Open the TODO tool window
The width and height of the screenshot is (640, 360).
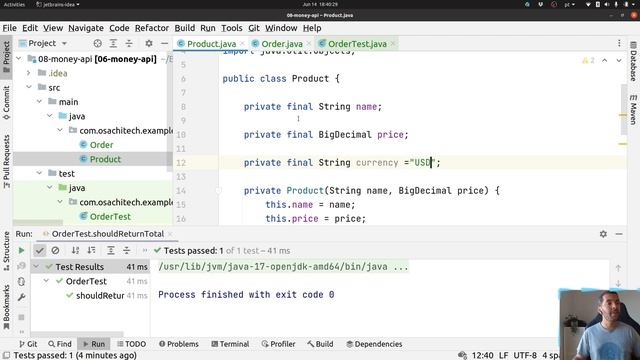pyautogui.click(x=131, y=344)
